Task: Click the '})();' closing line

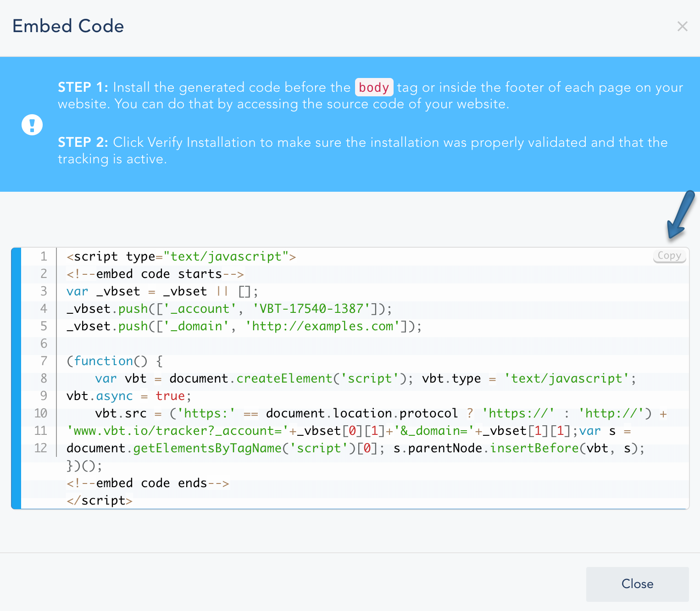Action: (x=84, y=466)
